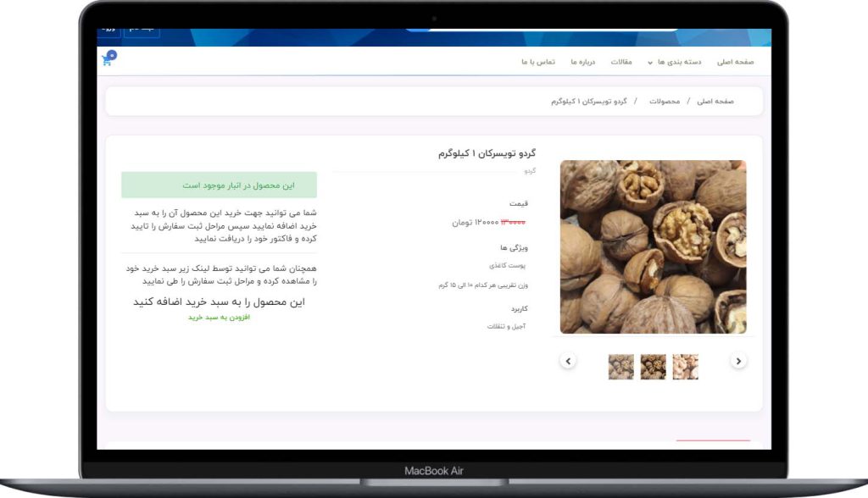Open the مقالات menu item
This screenshot has width=868, height=498.
pyautogui.click(x=621, y=62)
